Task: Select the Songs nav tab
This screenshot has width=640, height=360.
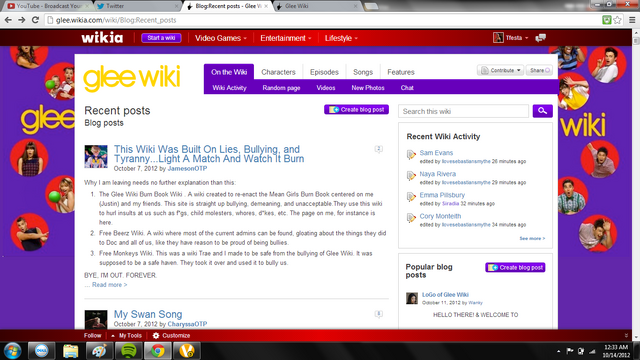Action: [363, 72]
